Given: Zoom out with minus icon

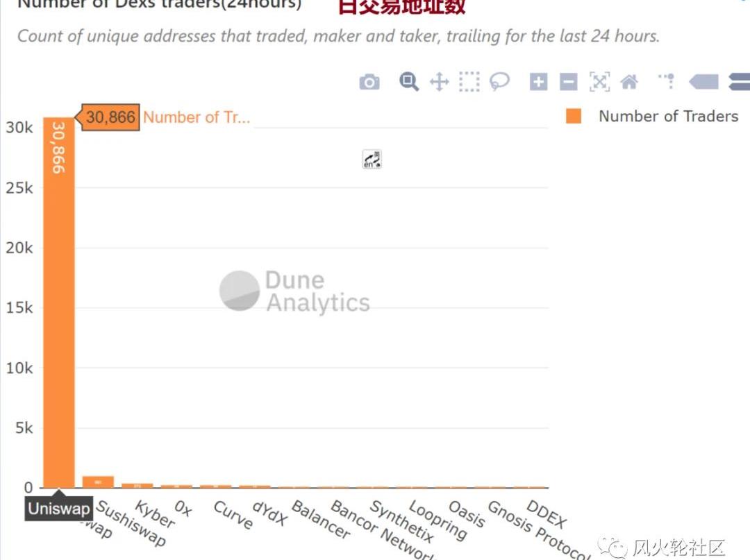Looking at the screenshot, I should (x=569, y=82).
